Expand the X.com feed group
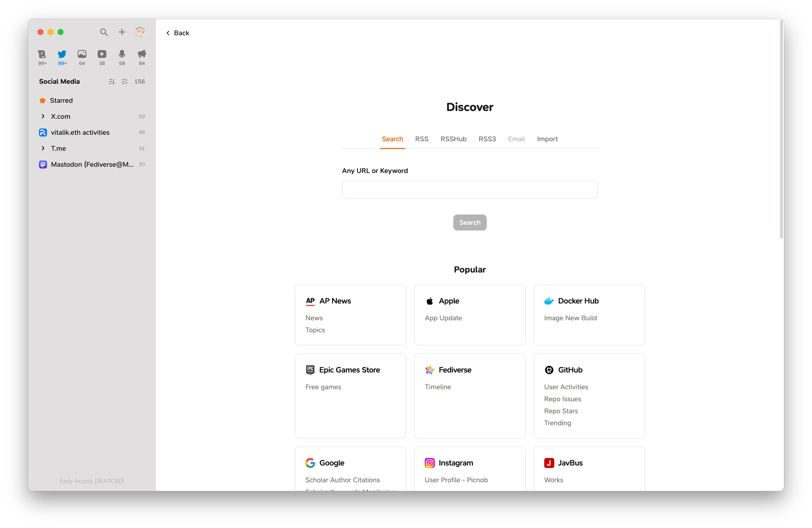The width and height of the screenshot is (812, 528). pyautogui.click(x=42, y=116)
